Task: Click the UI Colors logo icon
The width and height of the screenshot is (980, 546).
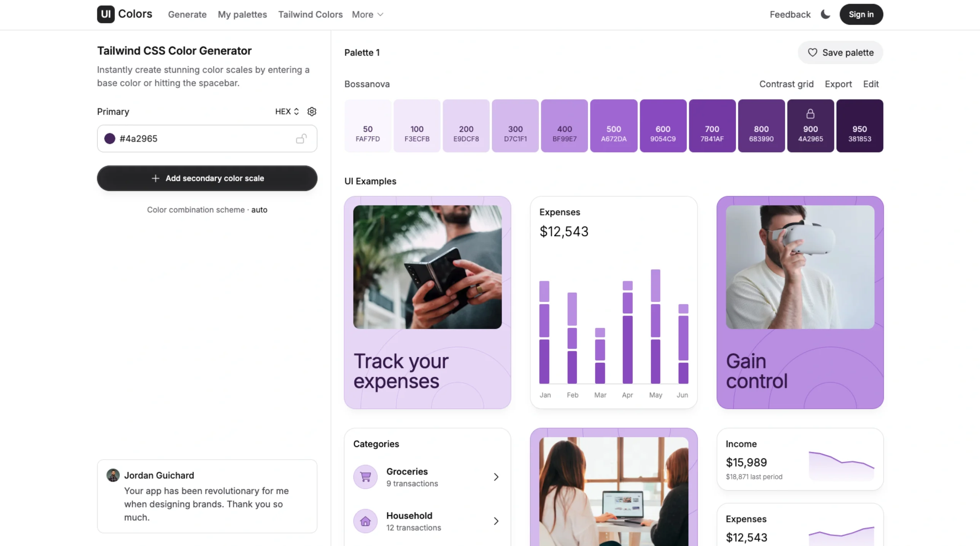Action: [106, 14]
